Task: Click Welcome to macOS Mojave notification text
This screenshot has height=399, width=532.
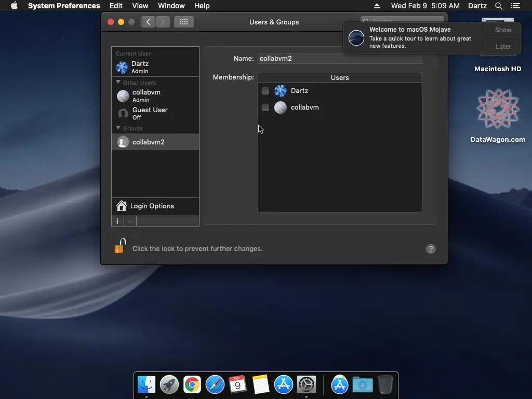Action: coord(410,30)
